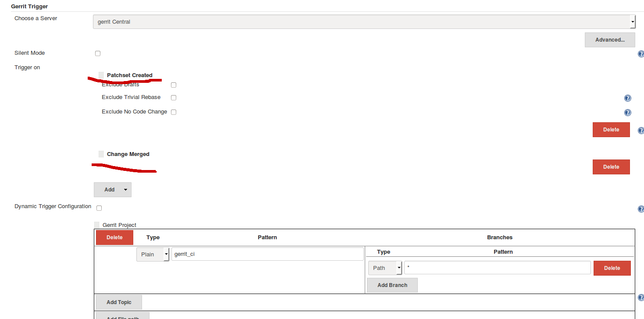This screenshot has width=644, height=319.
Task: Click the Advanced... button
Action: coord(610,40)
